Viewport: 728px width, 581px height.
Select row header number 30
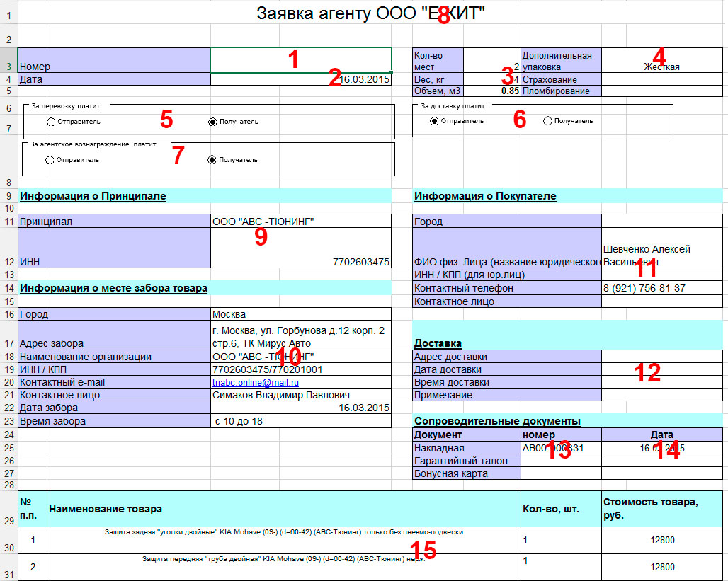pos(8,548)
